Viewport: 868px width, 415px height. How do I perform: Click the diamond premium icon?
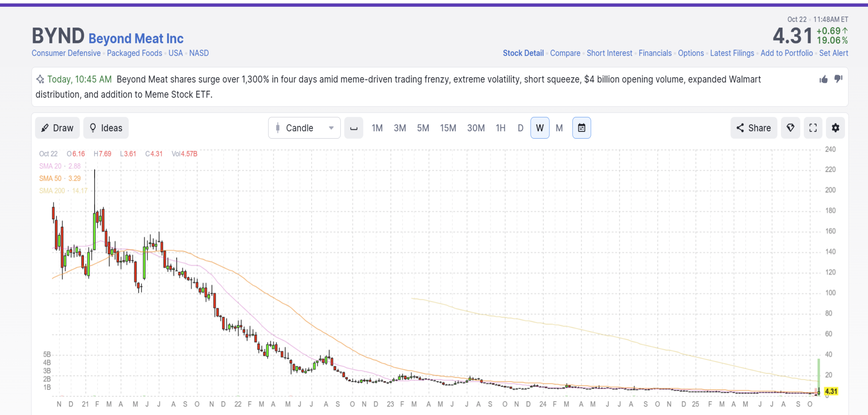tap(790, 128)
